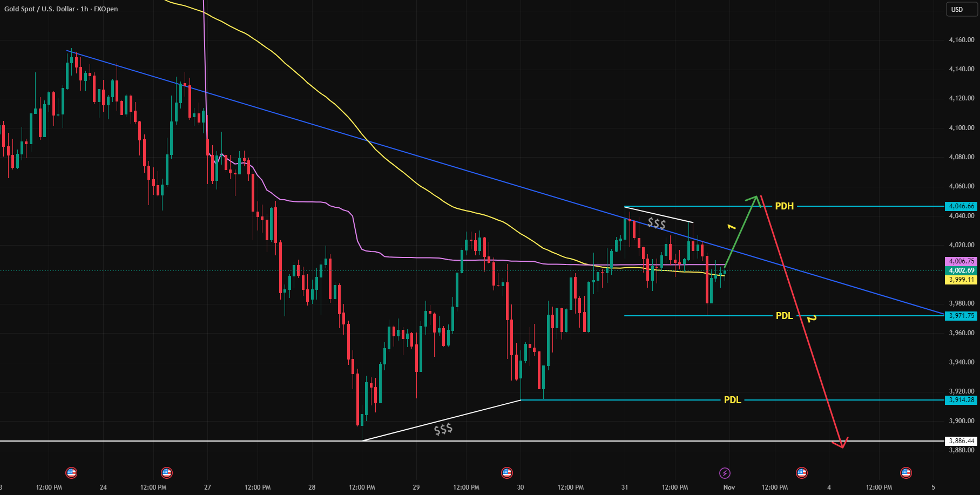
Task: Click the 4,160.00 price axis value
Action: [962, 40]
